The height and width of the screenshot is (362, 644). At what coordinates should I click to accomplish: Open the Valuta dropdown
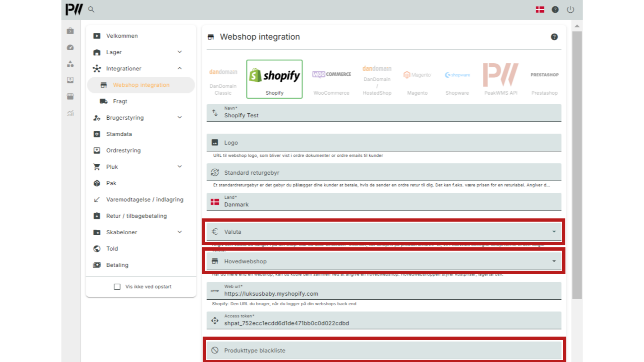pyautogui.click(x=384, y=232)
